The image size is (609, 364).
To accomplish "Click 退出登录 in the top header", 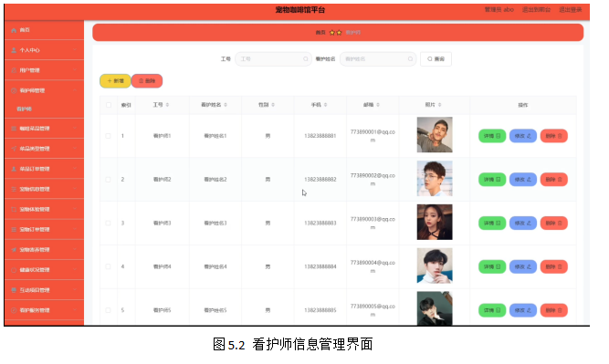I will coord(570,10).
